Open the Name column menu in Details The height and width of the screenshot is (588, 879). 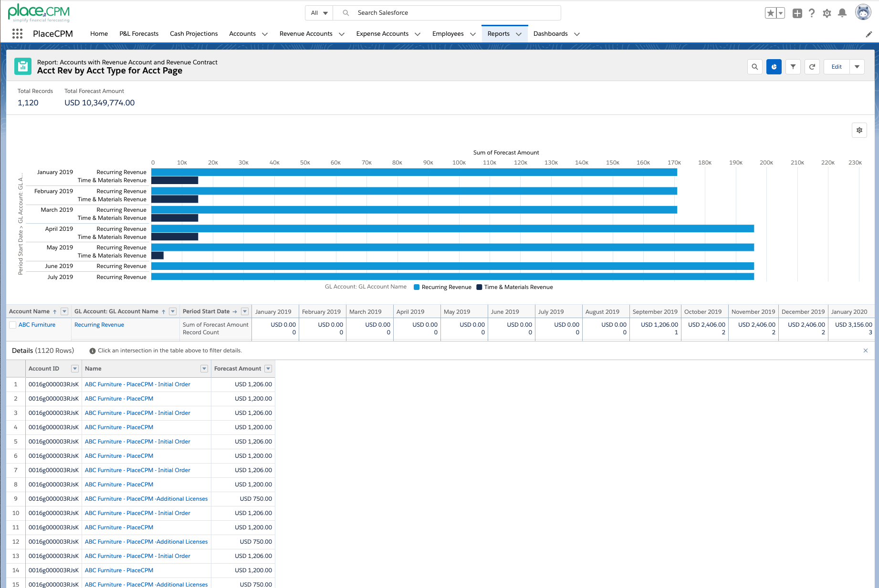[x=204, y=369]
